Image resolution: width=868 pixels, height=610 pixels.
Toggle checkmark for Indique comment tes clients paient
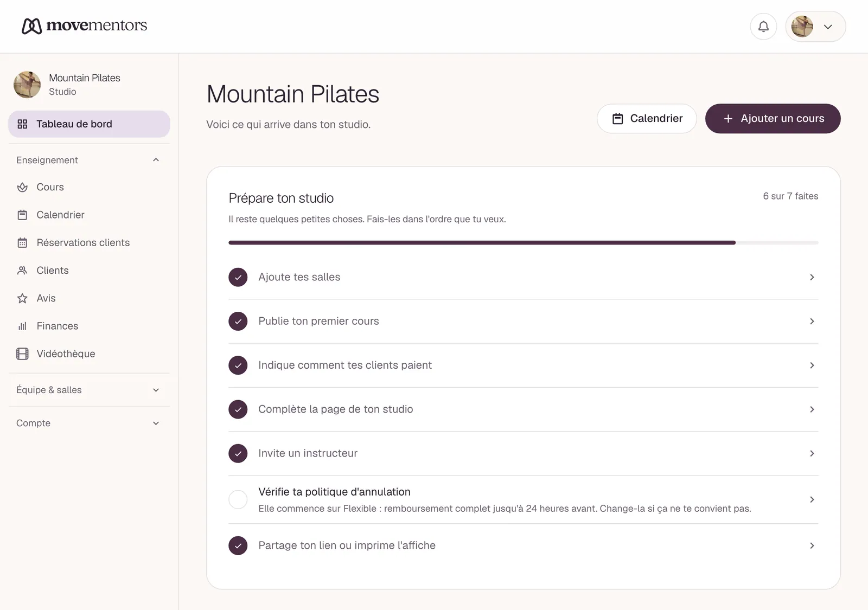point(238,365)
